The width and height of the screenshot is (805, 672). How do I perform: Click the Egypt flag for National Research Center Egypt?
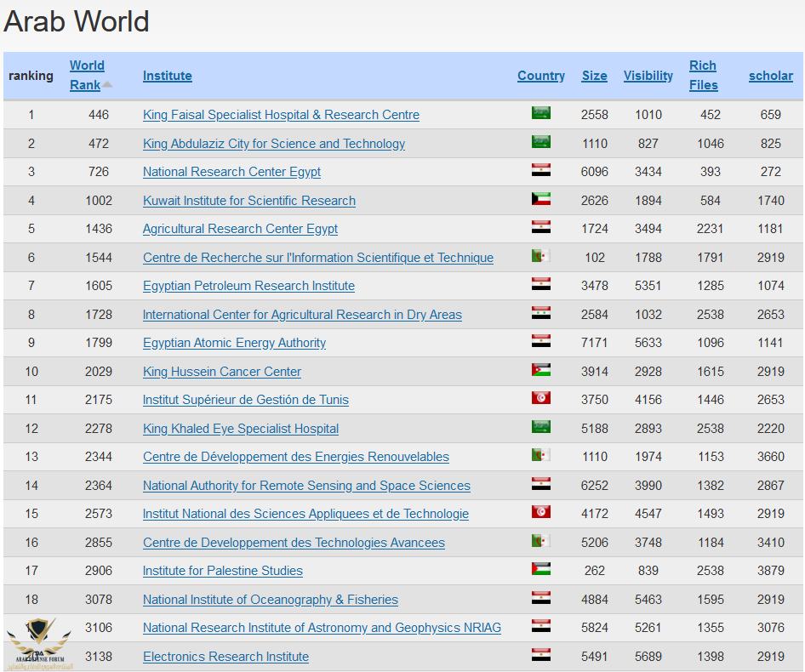541,170
